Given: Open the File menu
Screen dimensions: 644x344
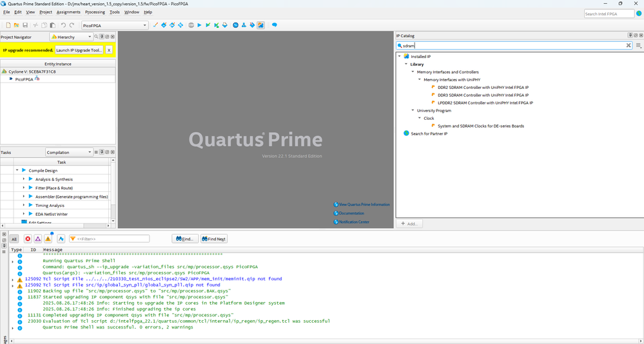Looking at the screenshot, I should coord(6,12).
